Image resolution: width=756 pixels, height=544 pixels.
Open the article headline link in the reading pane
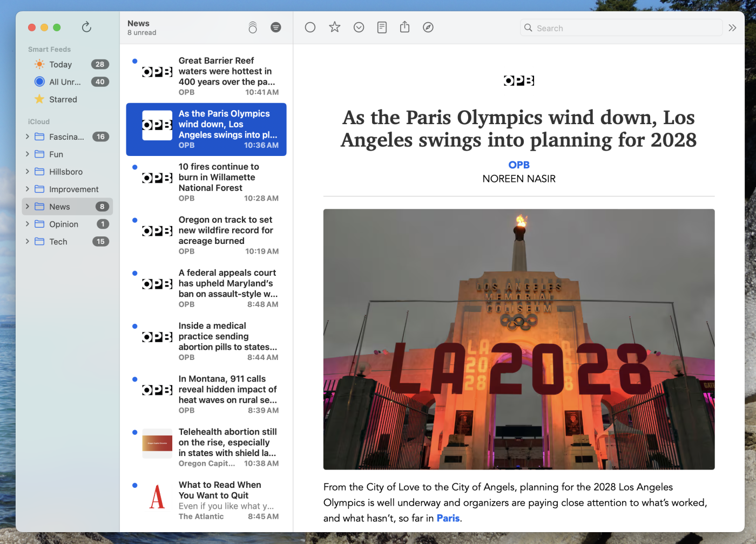(x=519, y=128)
